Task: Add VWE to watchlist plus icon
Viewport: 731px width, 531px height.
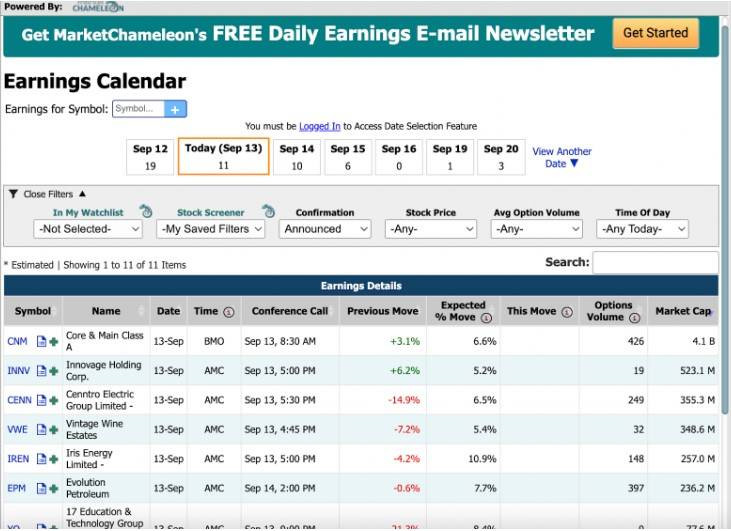Action: (54, 430)
